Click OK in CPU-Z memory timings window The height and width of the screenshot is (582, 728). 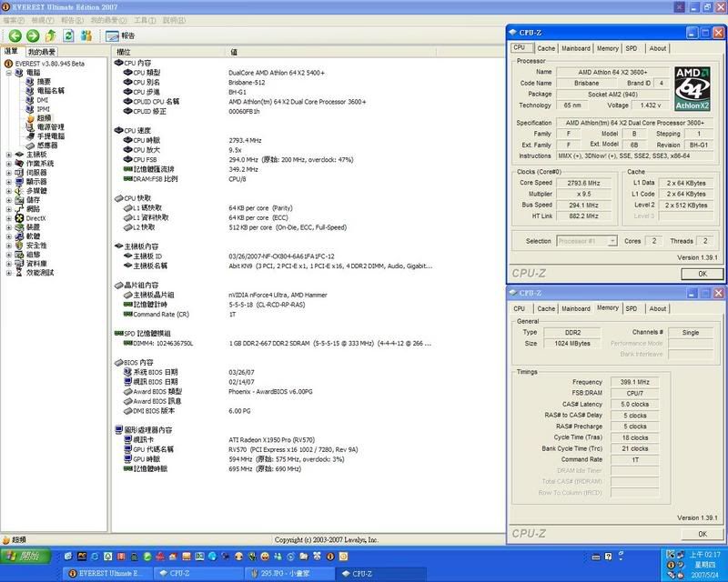(702, 534)
